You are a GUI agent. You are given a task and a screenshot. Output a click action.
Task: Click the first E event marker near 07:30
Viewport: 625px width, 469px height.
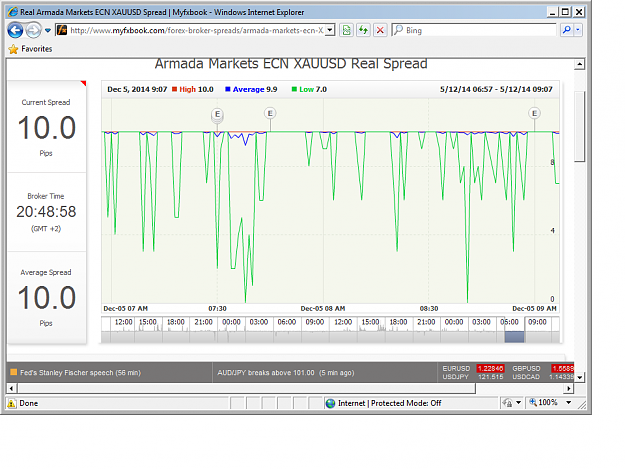click(217, 115)
